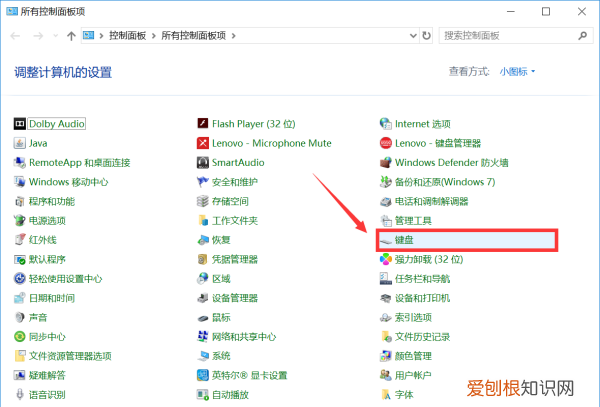
Task: Open the Java control panel icon
Action: tap(20, 143)
